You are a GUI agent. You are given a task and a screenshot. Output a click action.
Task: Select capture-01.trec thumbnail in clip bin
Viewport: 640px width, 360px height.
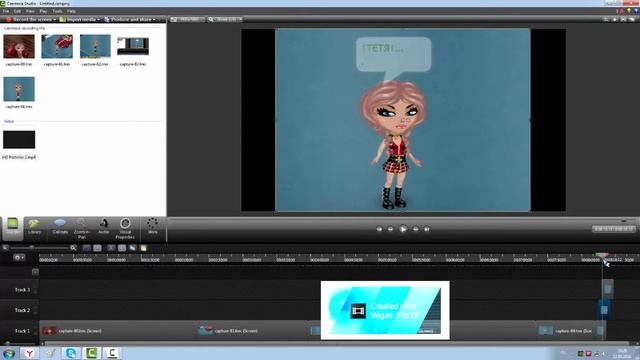click(57, 47)
